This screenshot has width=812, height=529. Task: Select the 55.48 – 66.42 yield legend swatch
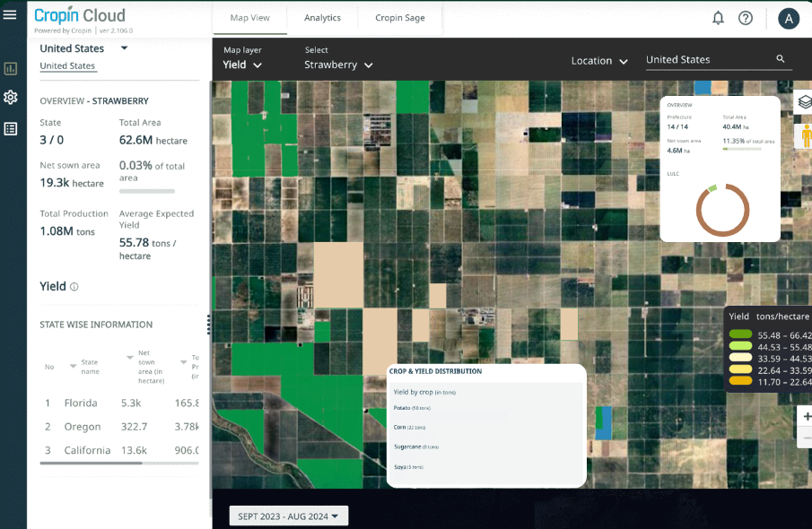click(740, 334)
